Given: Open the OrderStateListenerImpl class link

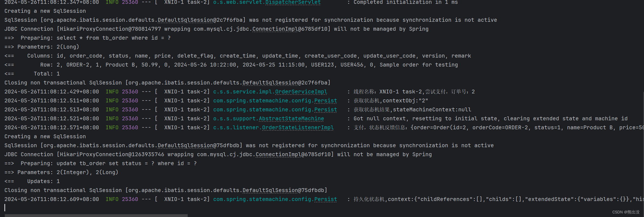Looking at the screenshot, I should [298, 128].
